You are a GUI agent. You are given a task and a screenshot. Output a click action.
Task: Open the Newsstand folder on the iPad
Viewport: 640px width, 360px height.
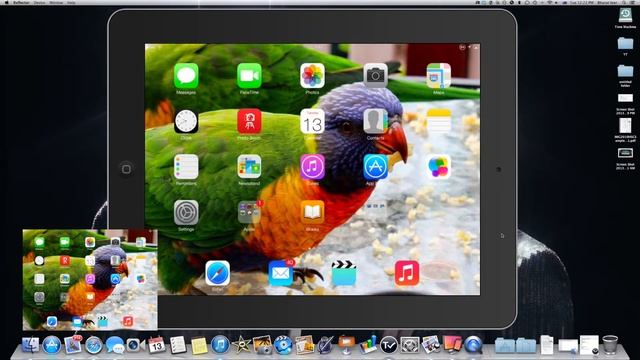(249, 167)
